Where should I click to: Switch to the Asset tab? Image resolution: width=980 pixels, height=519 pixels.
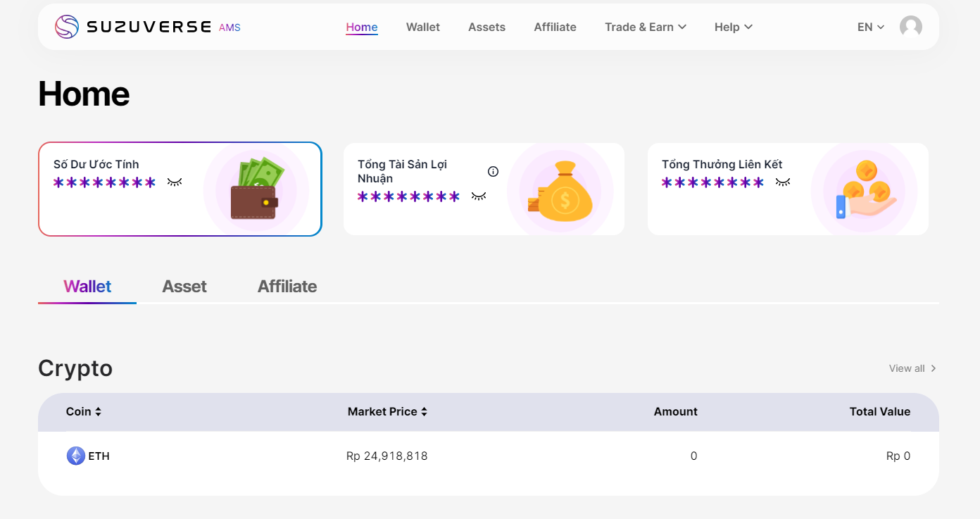[184, 287]
